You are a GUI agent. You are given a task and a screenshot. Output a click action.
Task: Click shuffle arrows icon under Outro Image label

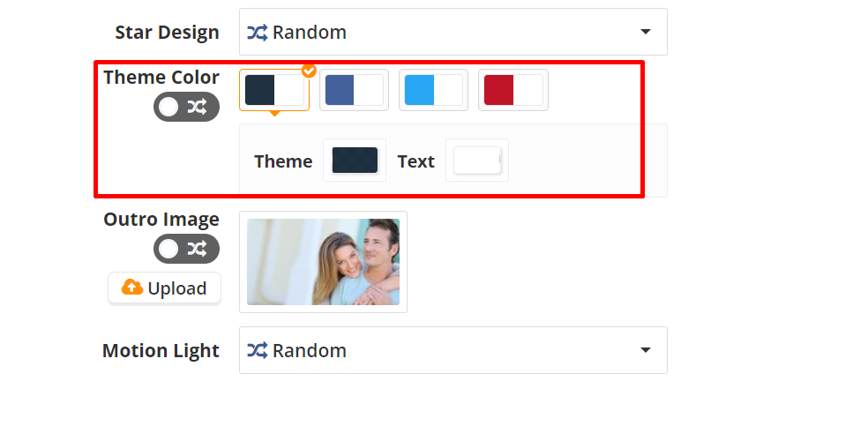pyautogui.click(x=197, y=249)
